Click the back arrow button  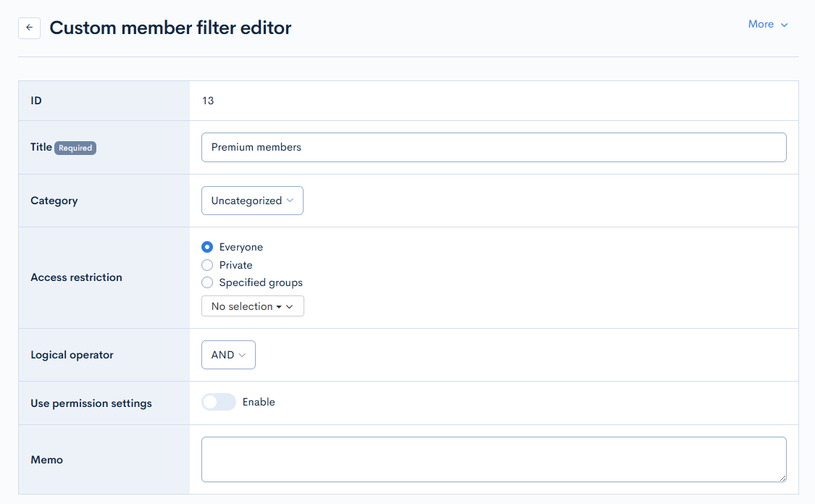pos(29,28)
